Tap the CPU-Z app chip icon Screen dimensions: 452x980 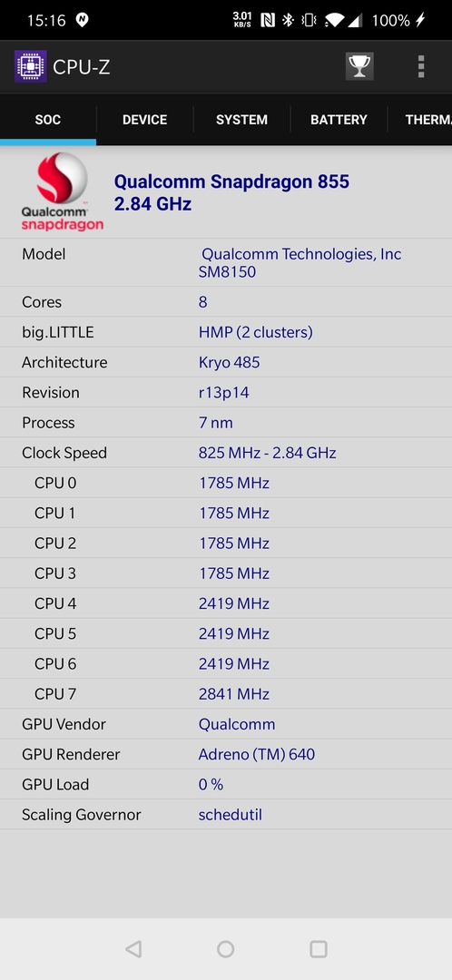point(31,66)
